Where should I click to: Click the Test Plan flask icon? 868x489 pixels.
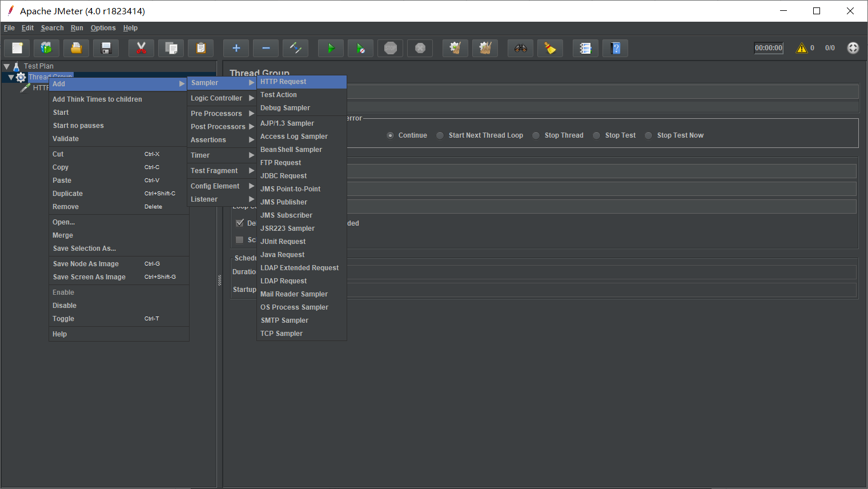(17, 66)
